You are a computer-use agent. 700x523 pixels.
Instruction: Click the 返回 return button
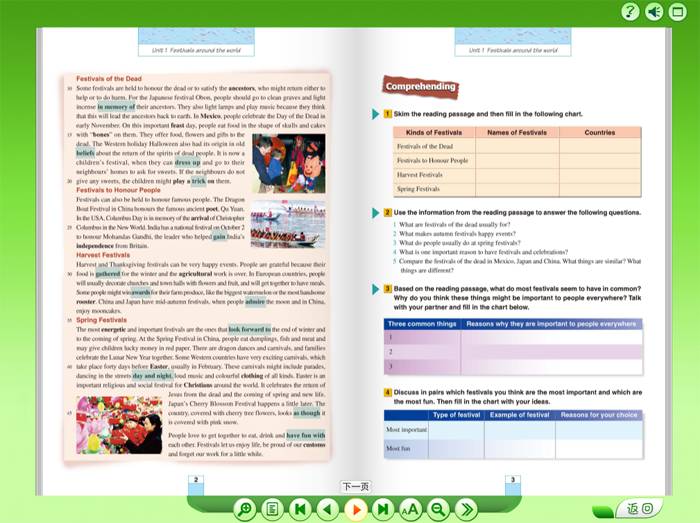point(640,508)
